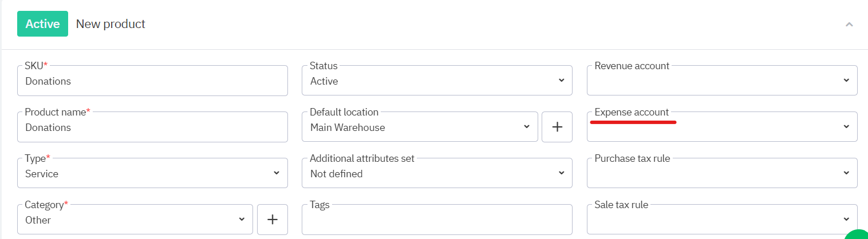The height and width of the screenshot is (239, 868).
Task: Open the Sale tax rule dropdown
Action: tap(721, 220)
